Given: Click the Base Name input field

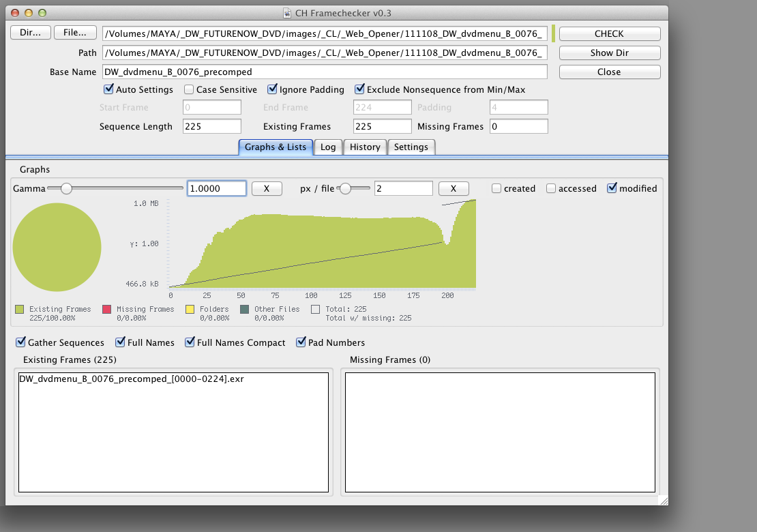Looking at the screenshot, I should click(x=325, y=72).
